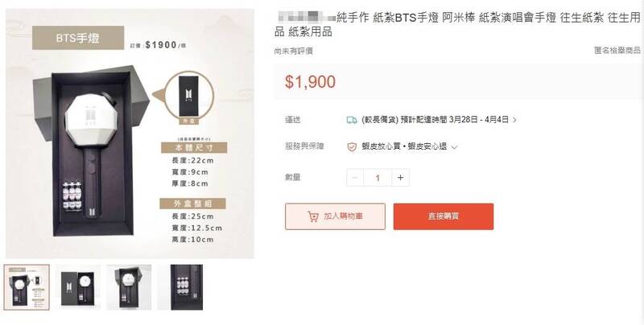Expand the delivery time chevron arrow
The image size is (644, 325).
pos(515,120)
